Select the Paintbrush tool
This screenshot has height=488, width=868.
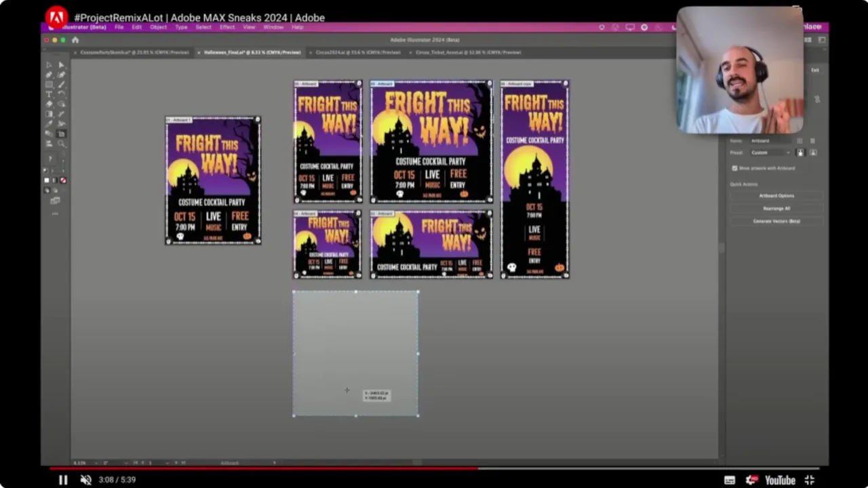pyautogui.click(x=61, y=85)
